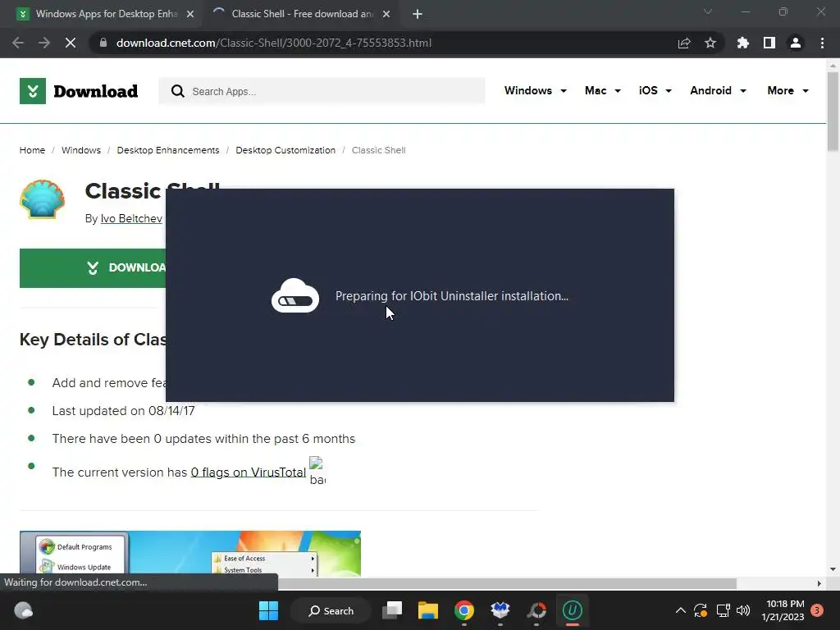The width and height of the screenshot is (840, 630).
Task: Click the scroll down arrow of page
Action: [x=833, y=569]
